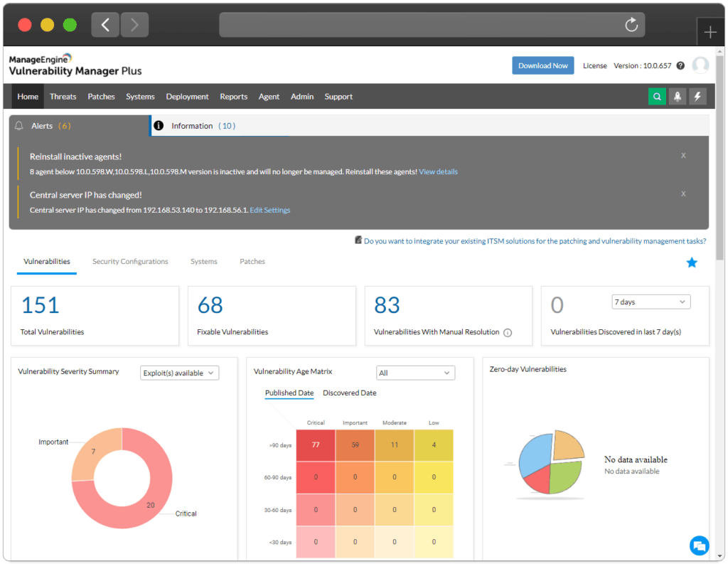Click the Moderate >90 days cell showing 11
The width and height of the screenshot is (728, 564).
[395, 445]
